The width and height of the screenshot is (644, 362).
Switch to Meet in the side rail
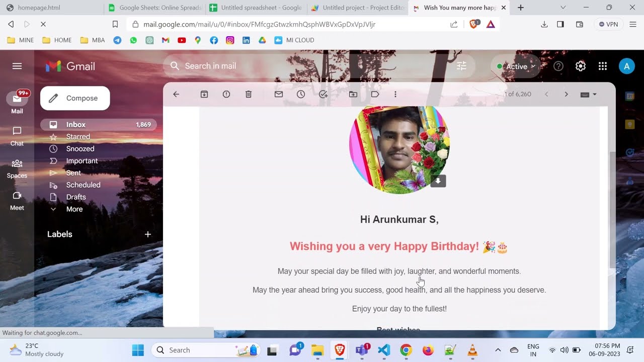[17, 201]
